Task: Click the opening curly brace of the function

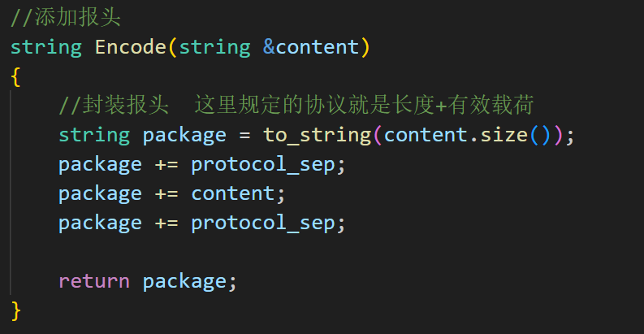Action: [15, 76]
